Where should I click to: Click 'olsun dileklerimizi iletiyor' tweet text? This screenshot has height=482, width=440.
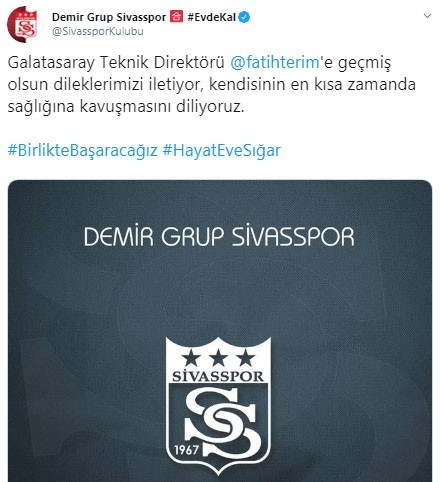pyautogui.click(x=106, y=85)
